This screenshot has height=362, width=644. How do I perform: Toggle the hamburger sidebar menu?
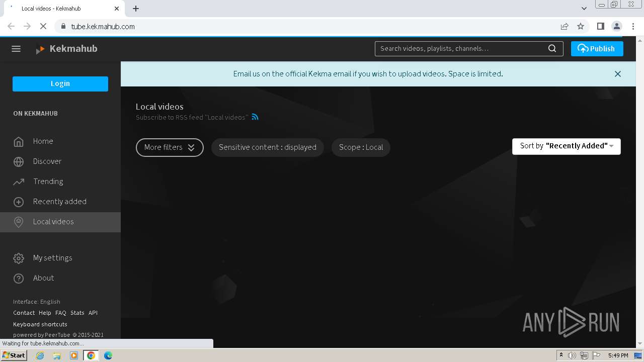pyautogui.click(x=16, y=49)
